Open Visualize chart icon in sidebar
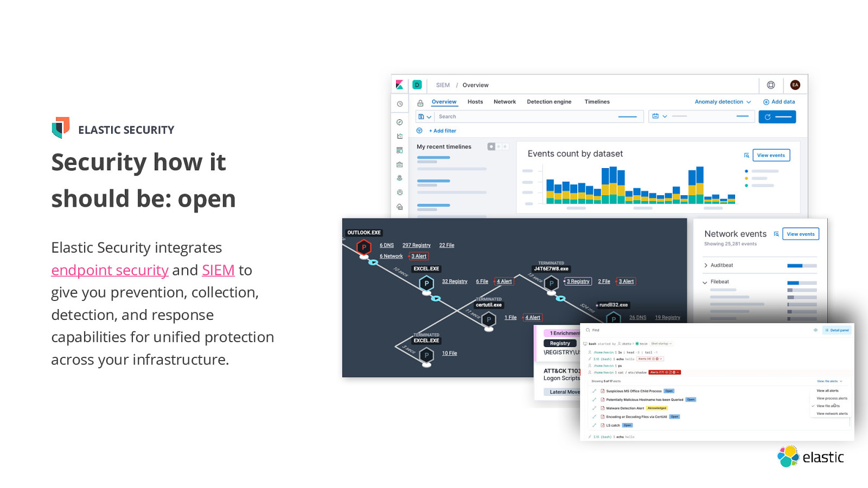Screen dimensions: 868x488 [x=400, y=136]
